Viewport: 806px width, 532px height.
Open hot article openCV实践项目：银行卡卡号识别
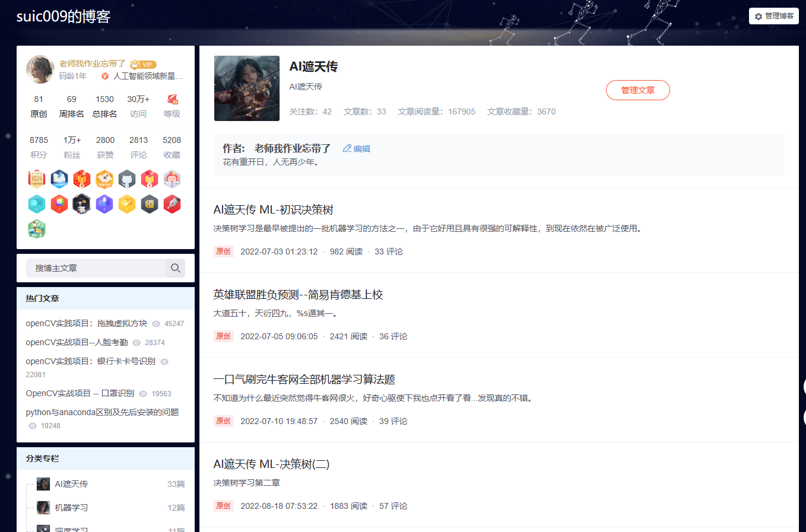pyautogui.click(x=90, y=361)
